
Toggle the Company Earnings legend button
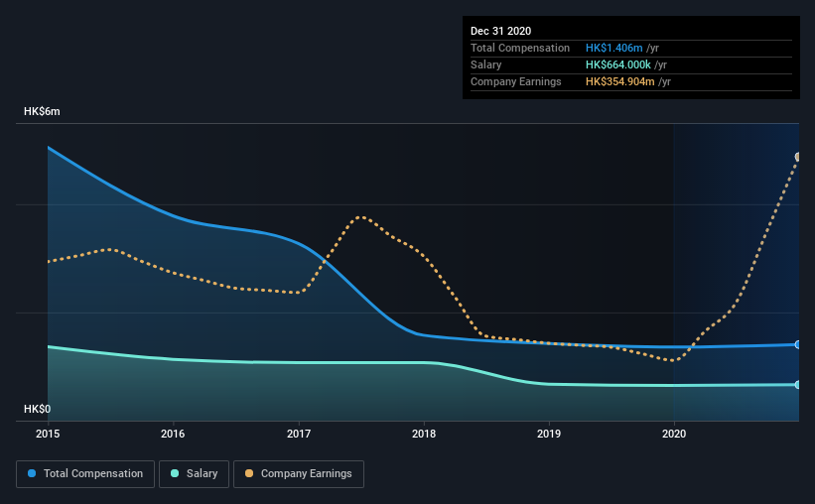click(x=299, y=474)
